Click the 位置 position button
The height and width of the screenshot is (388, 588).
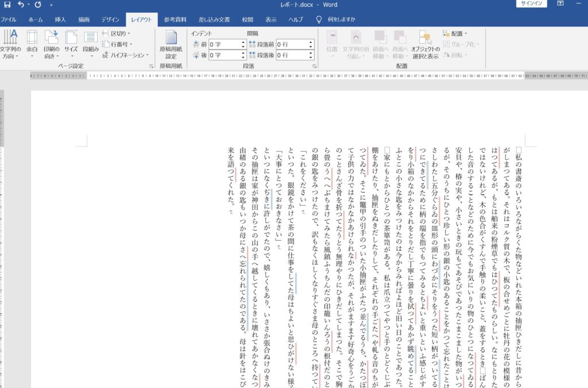(332, 44)
